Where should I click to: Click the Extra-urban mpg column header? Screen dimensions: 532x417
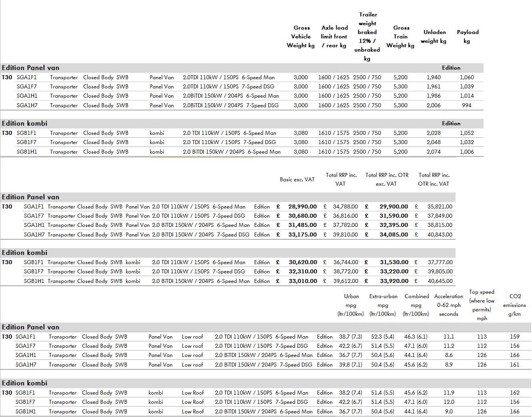383,305
